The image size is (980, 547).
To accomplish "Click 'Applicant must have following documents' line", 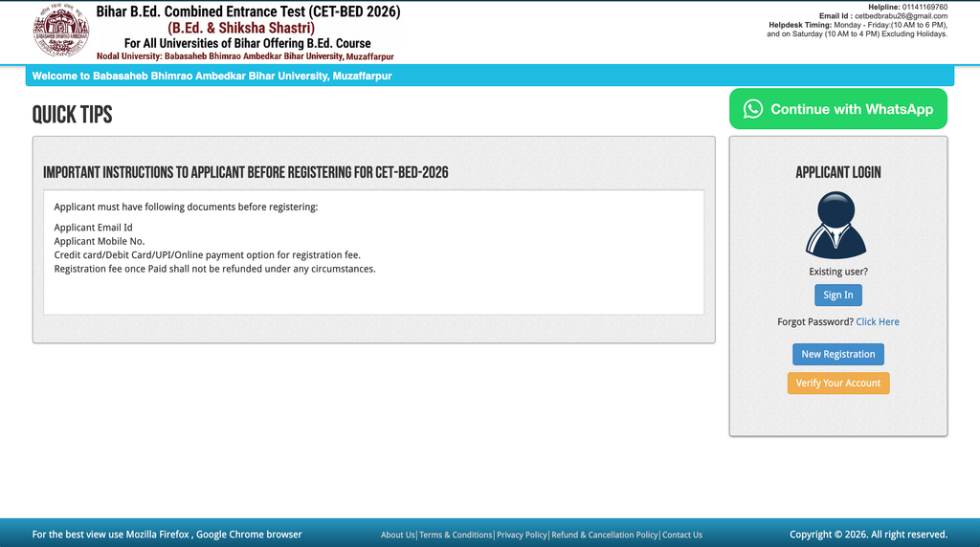I will point(186,208).
